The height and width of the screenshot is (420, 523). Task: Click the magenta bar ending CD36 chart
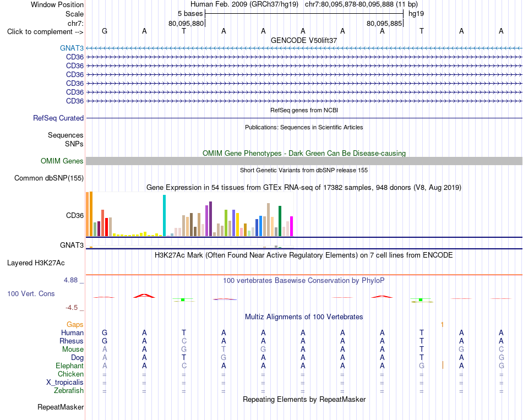coord(292,226)
